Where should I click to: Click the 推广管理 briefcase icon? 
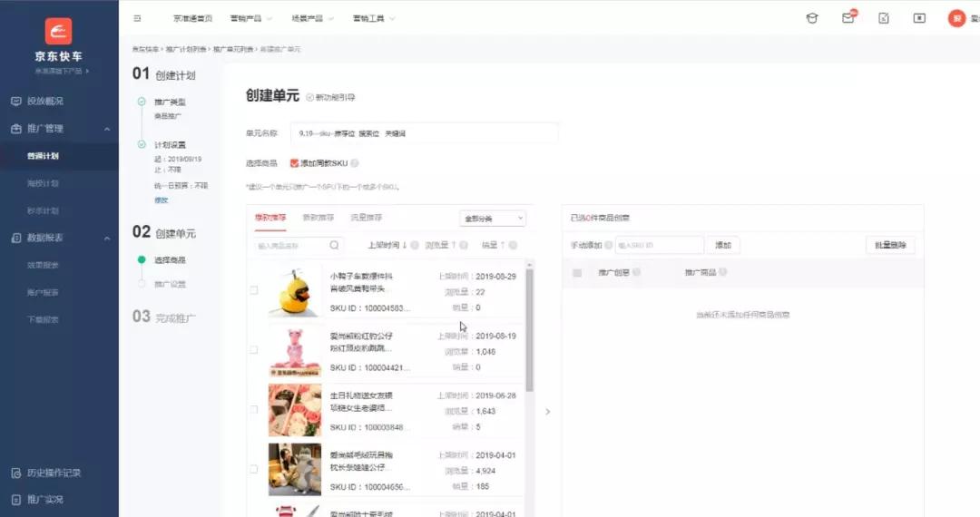point(16,129)
